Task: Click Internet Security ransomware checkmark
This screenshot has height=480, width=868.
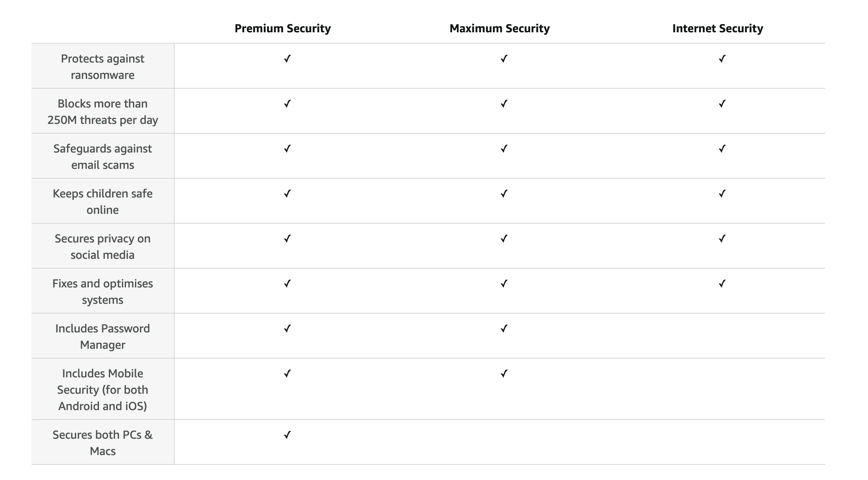Action: (x=722, y=59)
